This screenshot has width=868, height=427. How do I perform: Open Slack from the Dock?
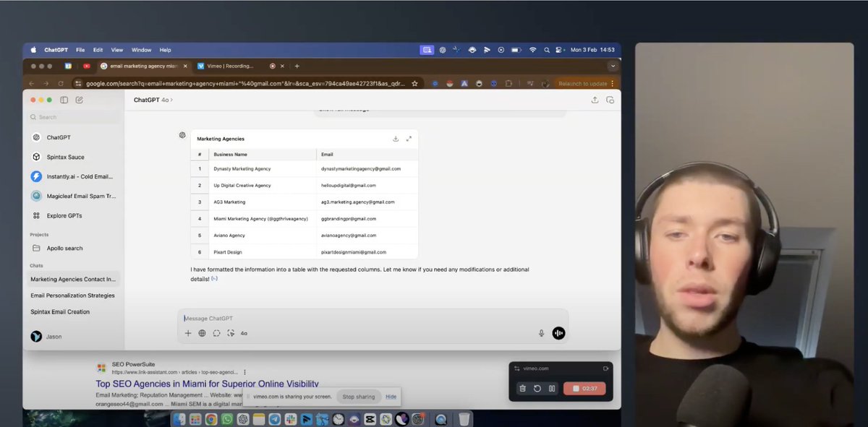coord(291,419)
